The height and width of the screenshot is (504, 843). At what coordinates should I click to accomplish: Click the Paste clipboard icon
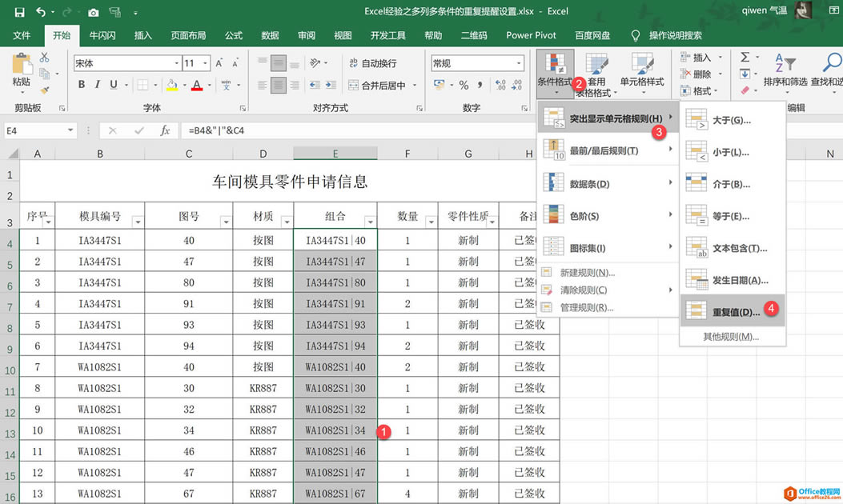coord(22,65)
